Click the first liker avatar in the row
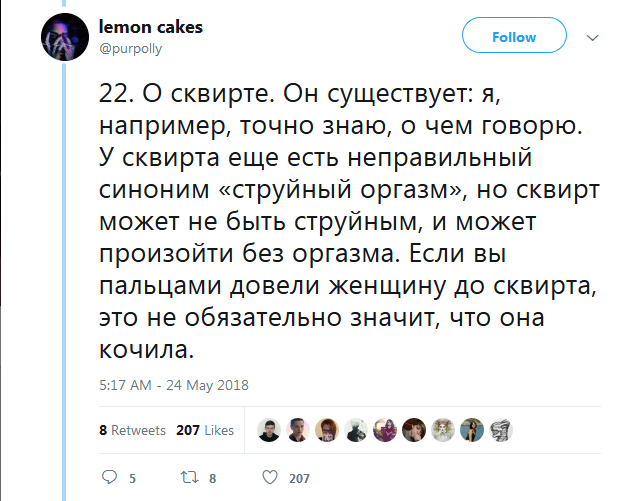The width and height of the screenshot is (640, 501). tap(268, 430)
